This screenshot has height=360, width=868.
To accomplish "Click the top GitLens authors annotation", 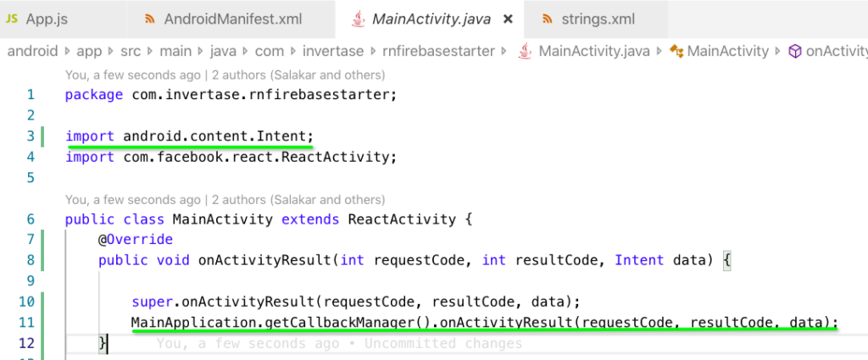I will [225, 74].
